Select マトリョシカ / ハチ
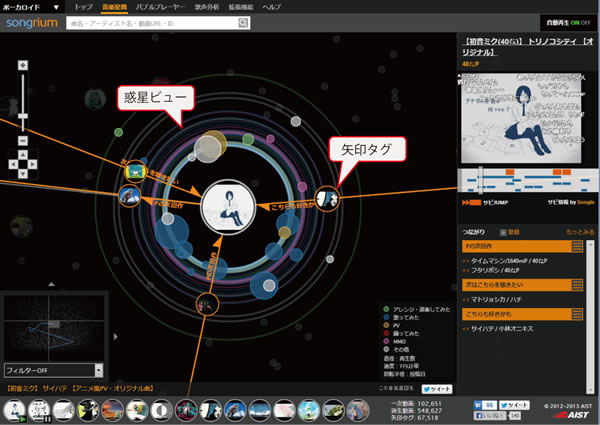The width and height of the screenshot is (600, 425). [x=496, y=300]
